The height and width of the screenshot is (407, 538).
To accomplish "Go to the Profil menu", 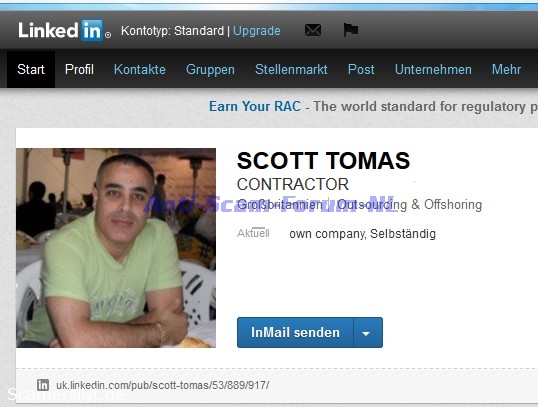I will [x=79, y=69].
